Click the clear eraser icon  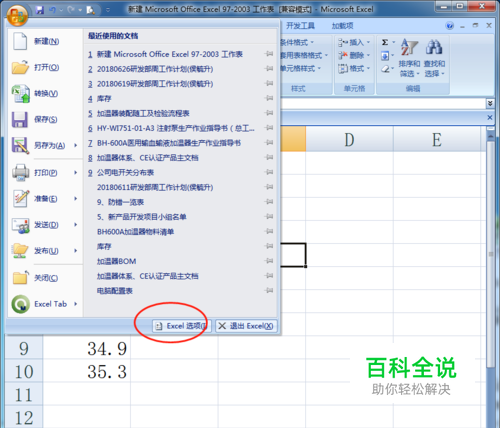385,69
